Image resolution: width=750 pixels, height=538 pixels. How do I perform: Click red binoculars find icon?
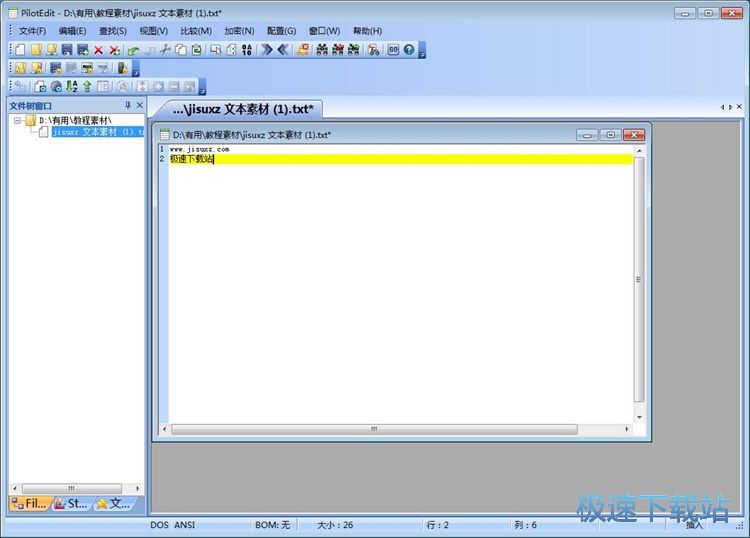(x=338, y=50)
